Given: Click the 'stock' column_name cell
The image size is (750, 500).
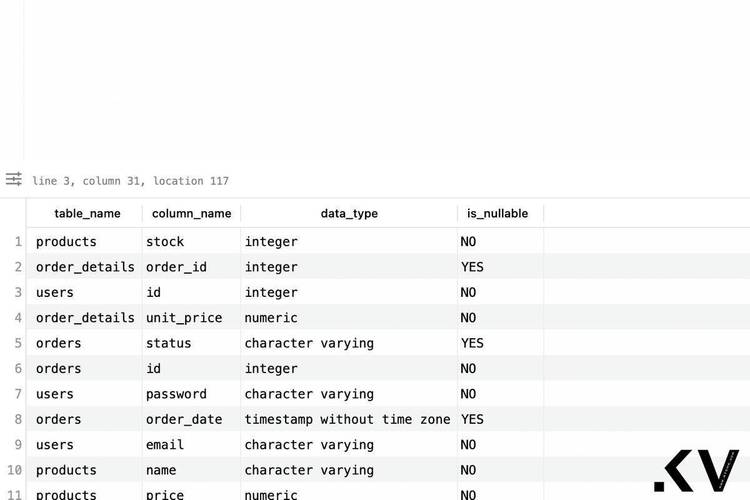Looking at the screenshot, I should click(x=165, y=242).
